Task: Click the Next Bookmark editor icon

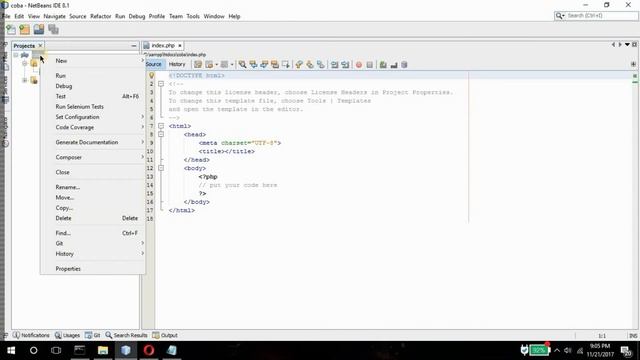Action: pyautogui.click(x=310, y=64)
